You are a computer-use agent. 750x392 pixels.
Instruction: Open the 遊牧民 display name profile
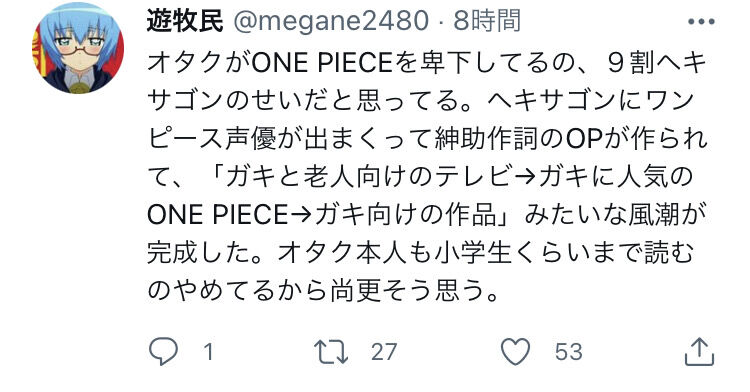pos(185,21)
